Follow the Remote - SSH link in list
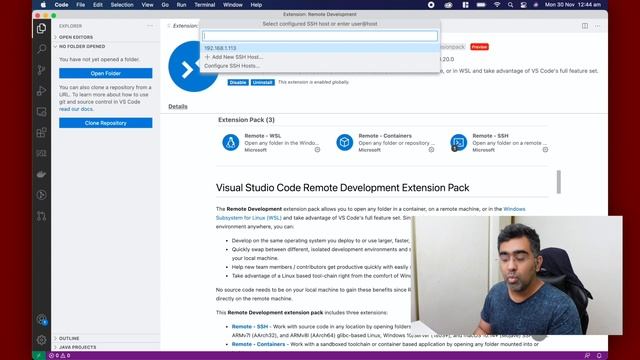640x360 pixels. click(250, 327)
